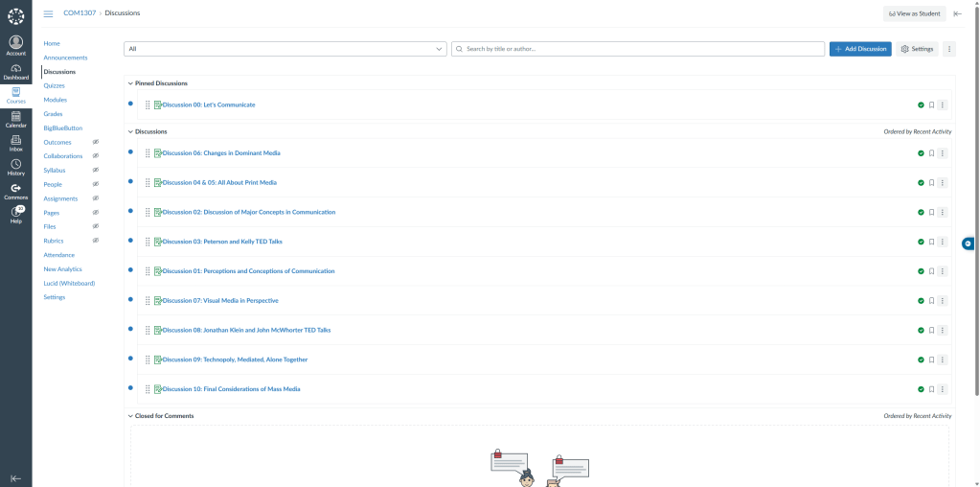
Task: Open History in the global navigation
Action: [15, 167]
